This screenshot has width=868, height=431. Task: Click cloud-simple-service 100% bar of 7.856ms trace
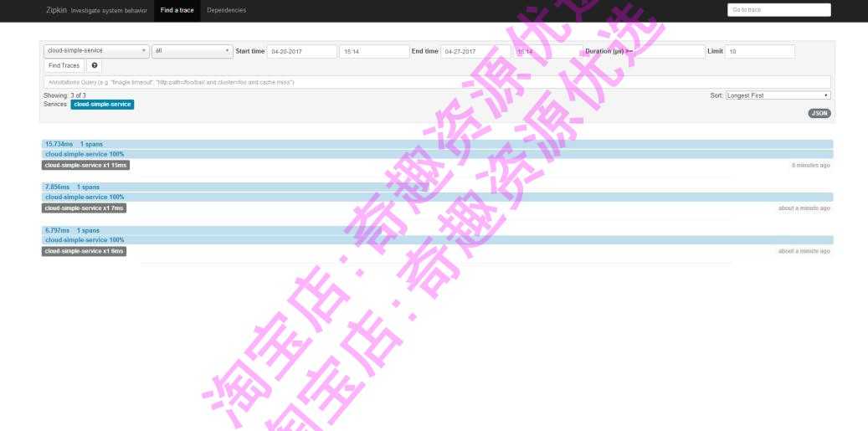(x=437, y=197)
